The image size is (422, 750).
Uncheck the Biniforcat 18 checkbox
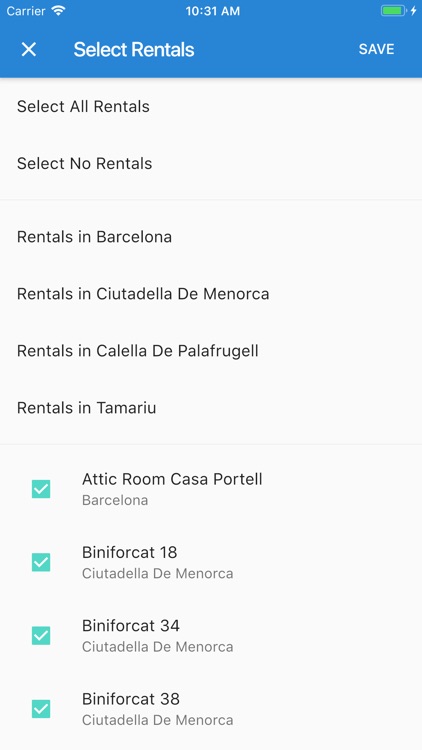41,562
